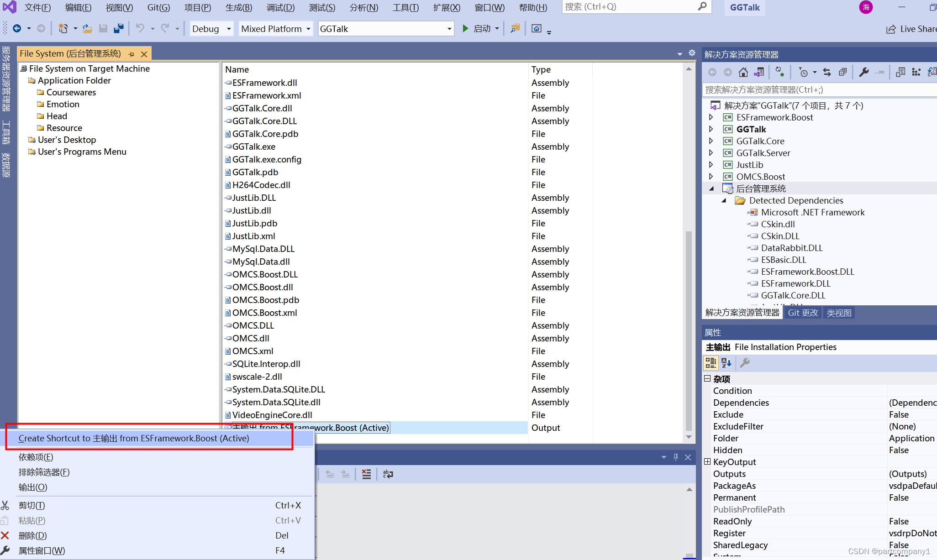Screen dimensions: 937x560
Task: Click the registry editor icon in Solution Explorer
Action: click(x=916, y=72)
